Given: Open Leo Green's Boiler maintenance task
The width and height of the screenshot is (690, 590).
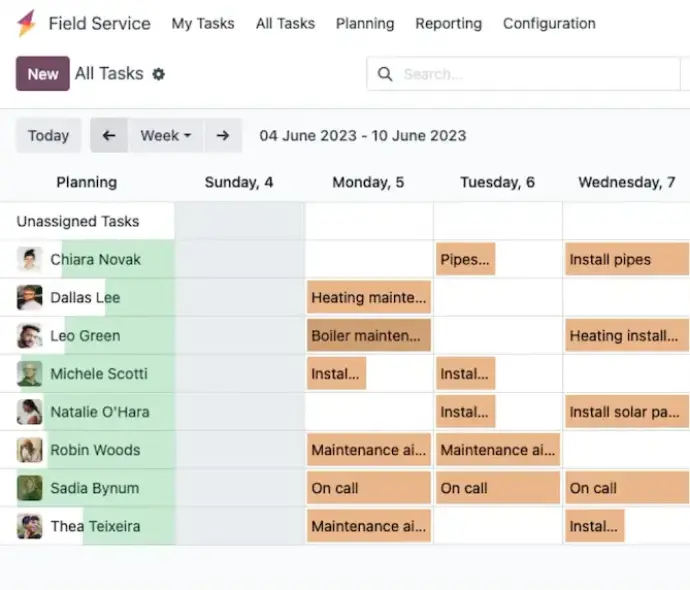Looking at the screenshot, I should [369, 336].
